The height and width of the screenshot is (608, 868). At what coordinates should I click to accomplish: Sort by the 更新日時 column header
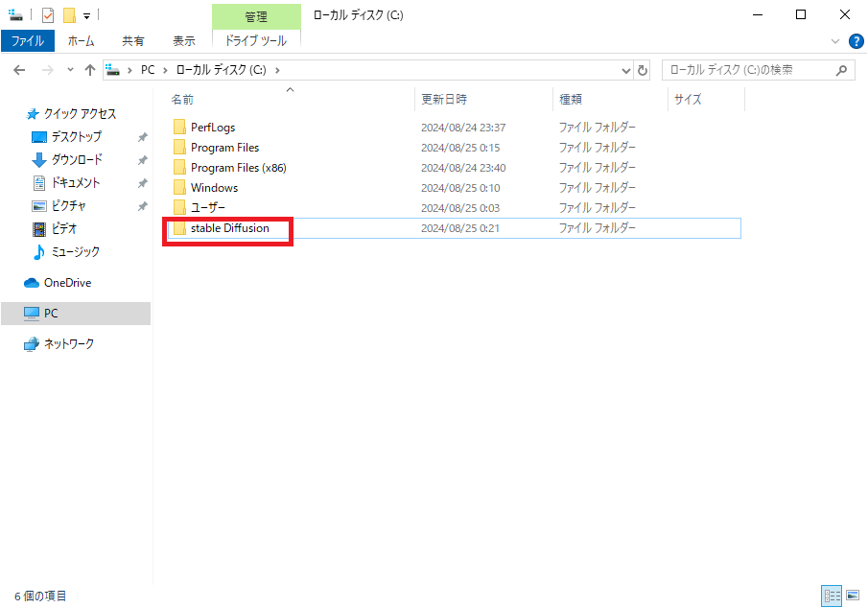(443, 99)
